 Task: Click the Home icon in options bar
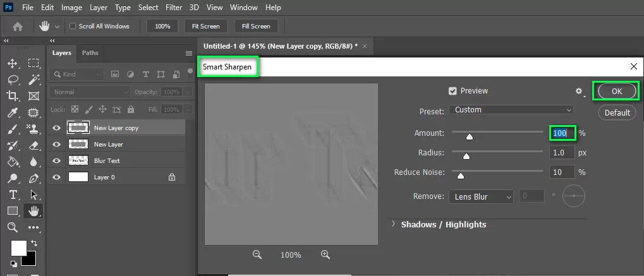pyautogui.click(x=18, y=27)
